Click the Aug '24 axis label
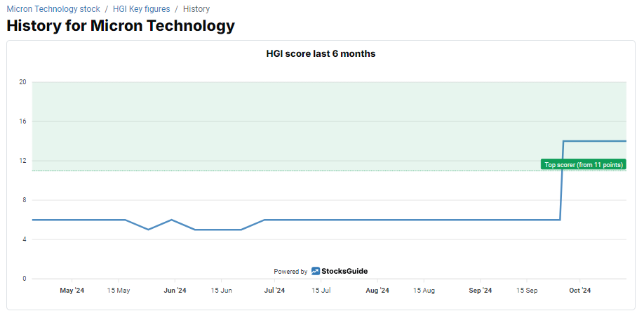644x318 pixels. pos(377,291)
